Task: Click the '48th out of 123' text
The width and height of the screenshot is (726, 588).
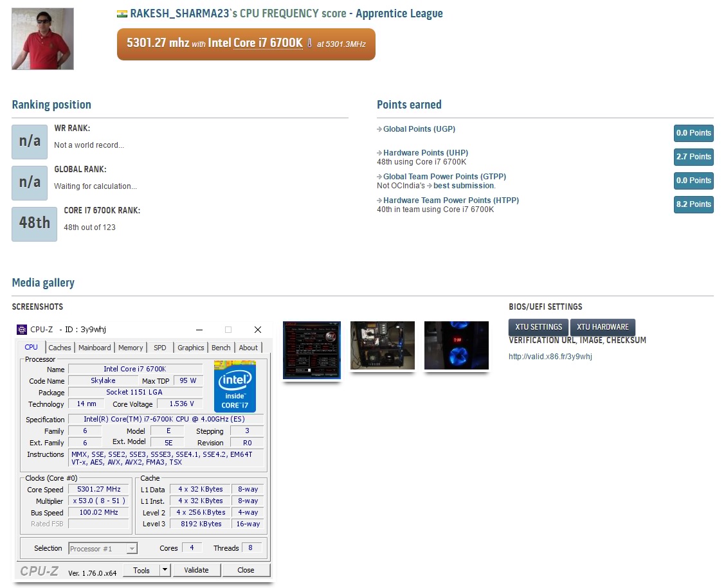Action: coord(90,227)
